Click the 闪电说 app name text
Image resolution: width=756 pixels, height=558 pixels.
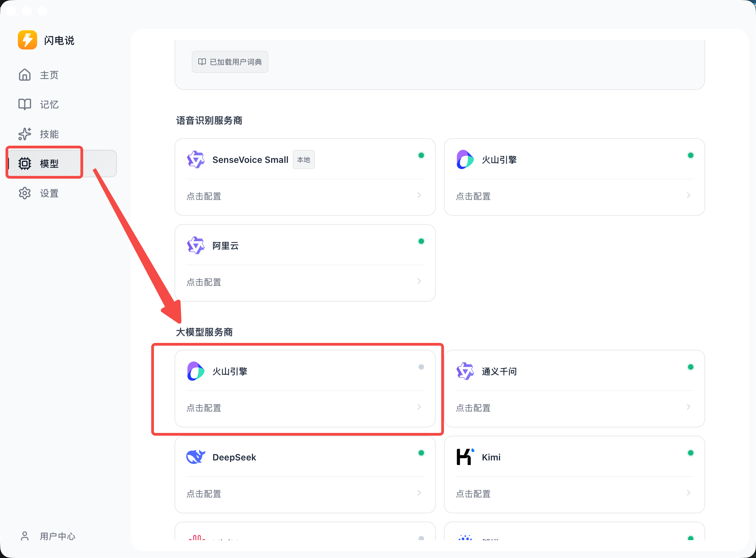(x=59, y=41)
